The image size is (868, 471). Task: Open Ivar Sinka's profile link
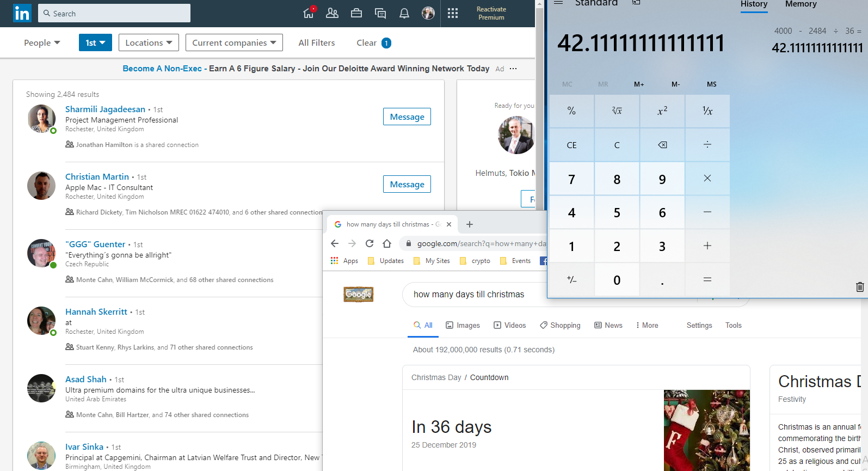click(84, 447)
